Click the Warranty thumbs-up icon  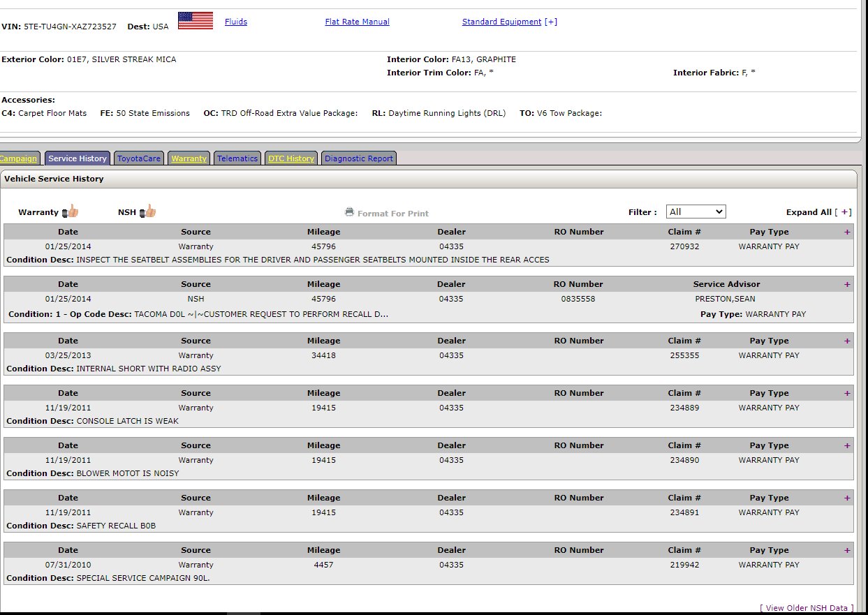[x=71, y=212]
